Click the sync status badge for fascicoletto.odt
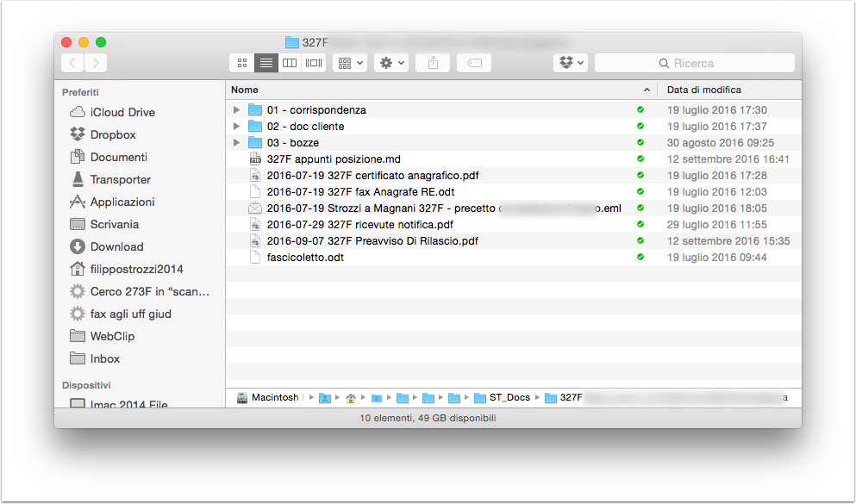Screen dimensions: 856x504 point(640,257)
